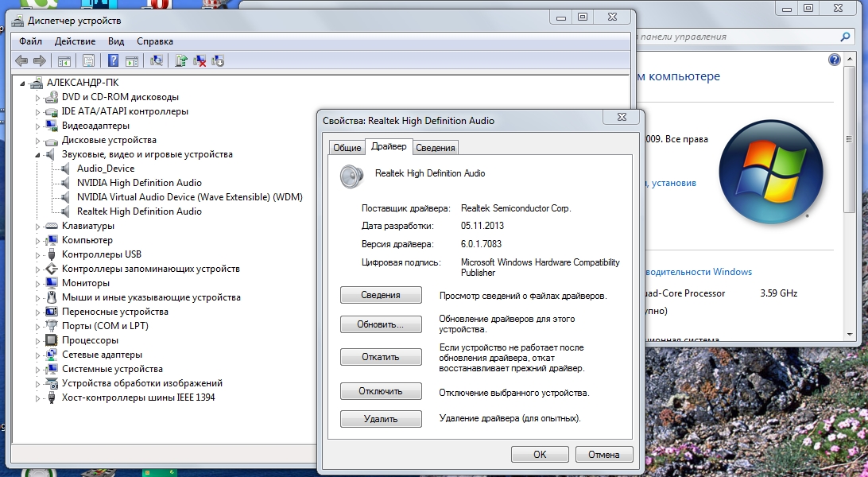Viewport: 868px width, 477px height.
Task: Click the Системные устройства category icon
Action: 51,369
